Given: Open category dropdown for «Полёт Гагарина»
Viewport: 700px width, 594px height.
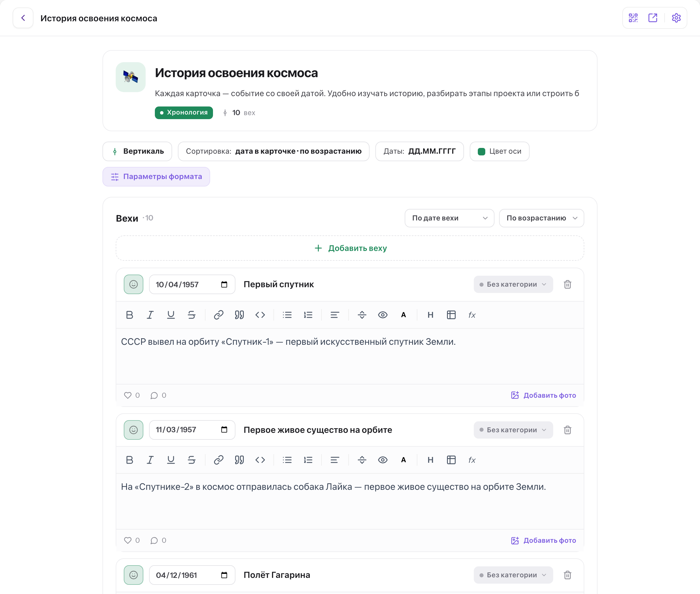Looking at the screenshot, I should click(x=513, y=575).
